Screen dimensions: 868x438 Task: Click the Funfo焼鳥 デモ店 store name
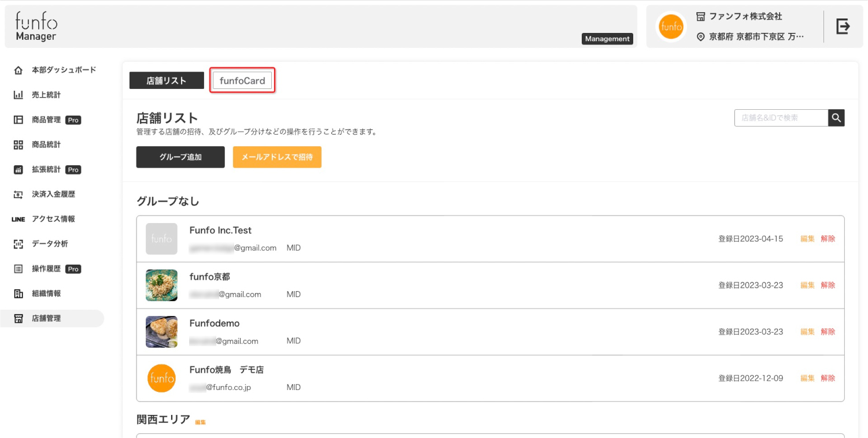click(x=226, y=370)
